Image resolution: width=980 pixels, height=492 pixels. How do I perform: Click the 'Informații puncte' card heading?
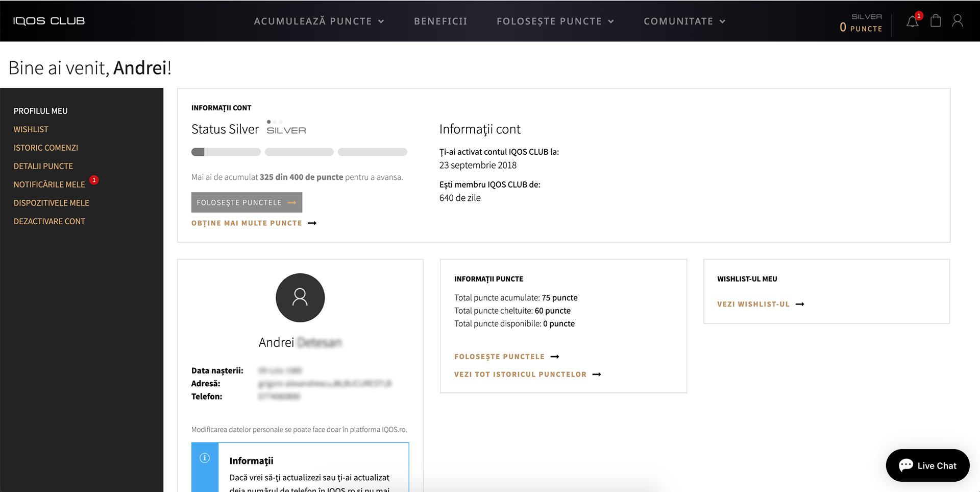click(x=488, y=279)
